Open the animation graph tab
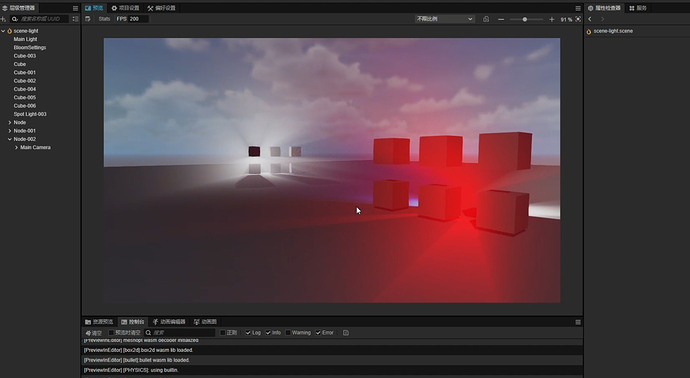The image size is (690, 378). click(x=205, y=322)
